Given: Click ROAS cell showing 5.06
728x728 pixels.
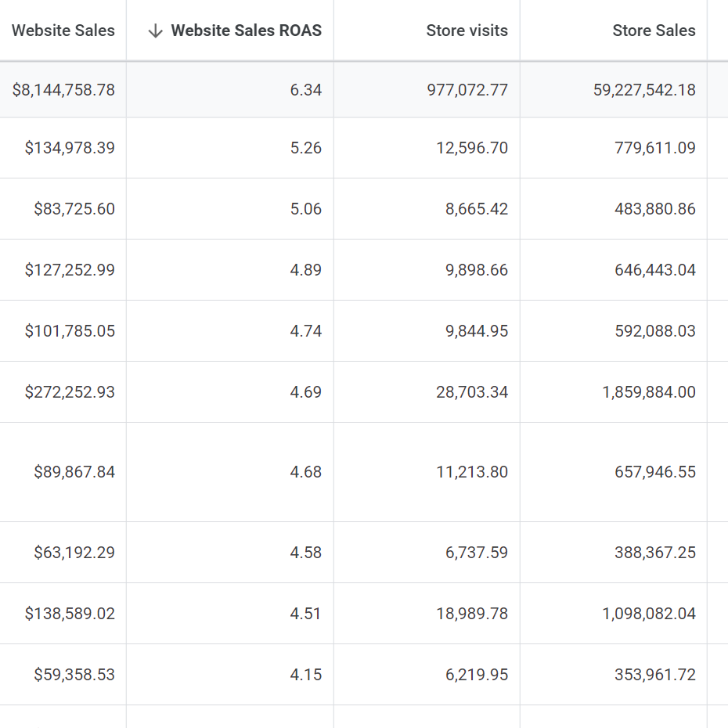Looking at the screenshot, I should point(306,209).
